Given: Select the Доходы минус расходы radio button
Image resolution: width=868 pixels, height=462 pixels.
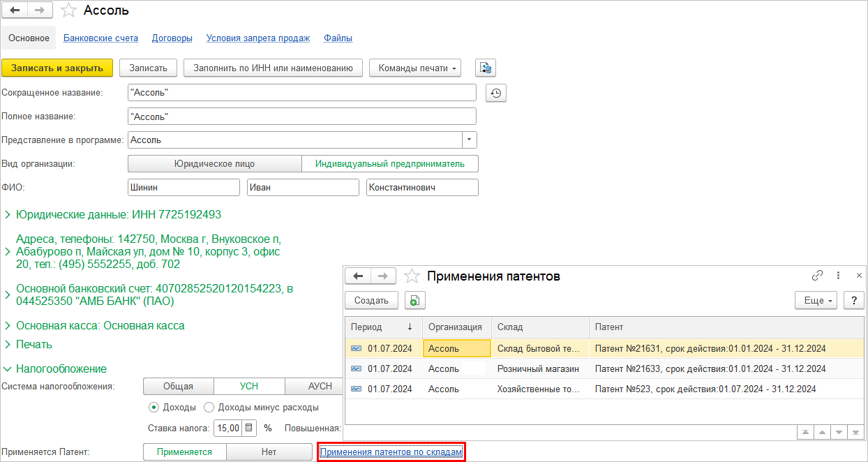Looking at the screenshot, I should (x=208, y=407).
